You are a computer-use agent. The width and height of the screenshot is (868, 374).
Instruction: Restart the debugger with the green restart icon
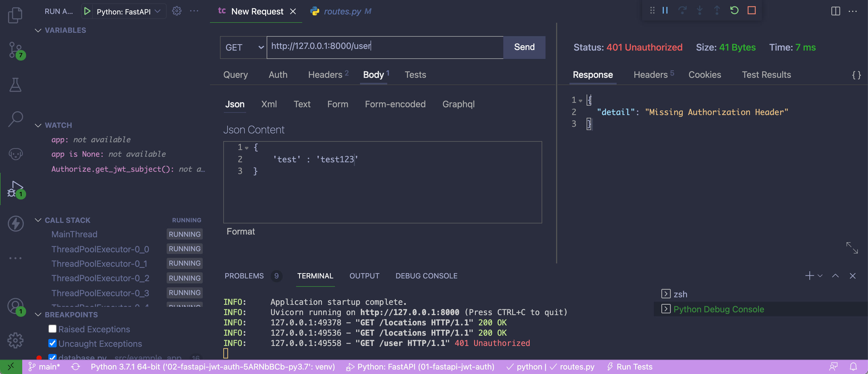pyautogui.click(x=734, y=11)
